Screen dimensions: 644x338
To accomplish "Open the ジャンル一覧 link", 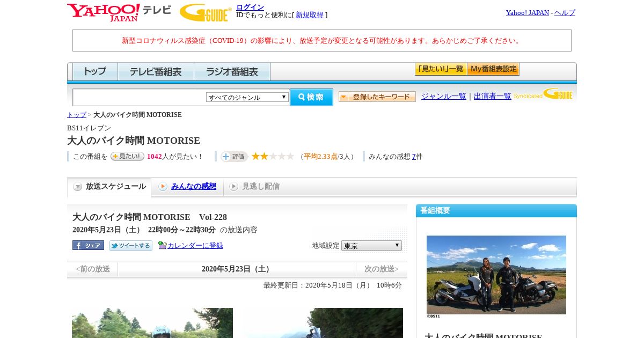I will click(444, 97).
